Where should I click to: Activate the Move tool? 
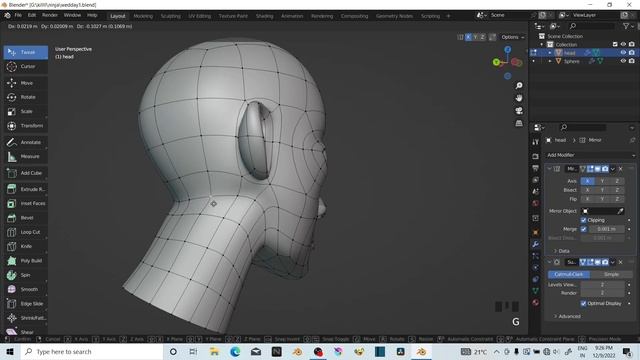click(26, 83)
